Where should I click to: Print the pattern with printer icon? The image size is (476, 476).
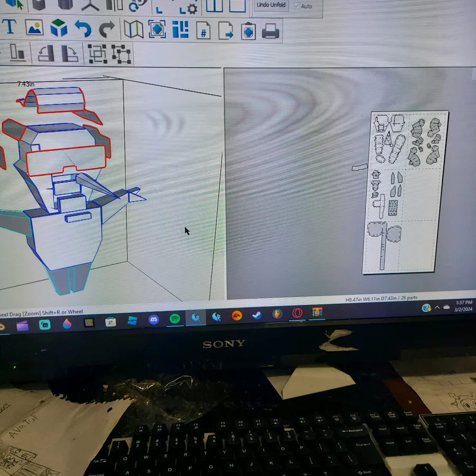tap(270, 31)
